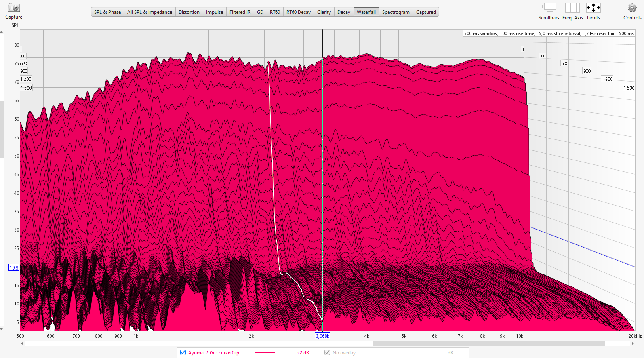Click right arrow of horizontal scrollbar
Image resolution: width=644 pixels, height=358 pixels.
pyautogui.click(x=632, y=343)
